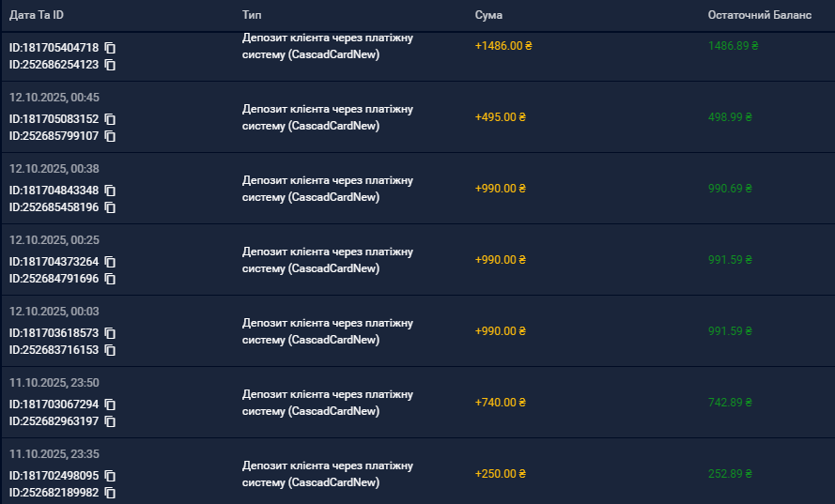Copy the ID 252682963197

110,421
